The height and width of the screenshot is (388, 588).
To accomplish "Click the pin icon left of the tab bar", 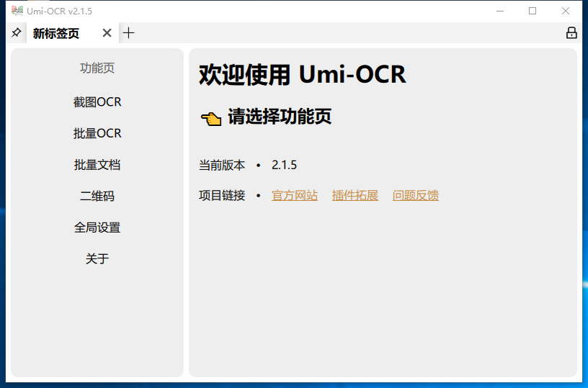I will [x=16, y=33].
